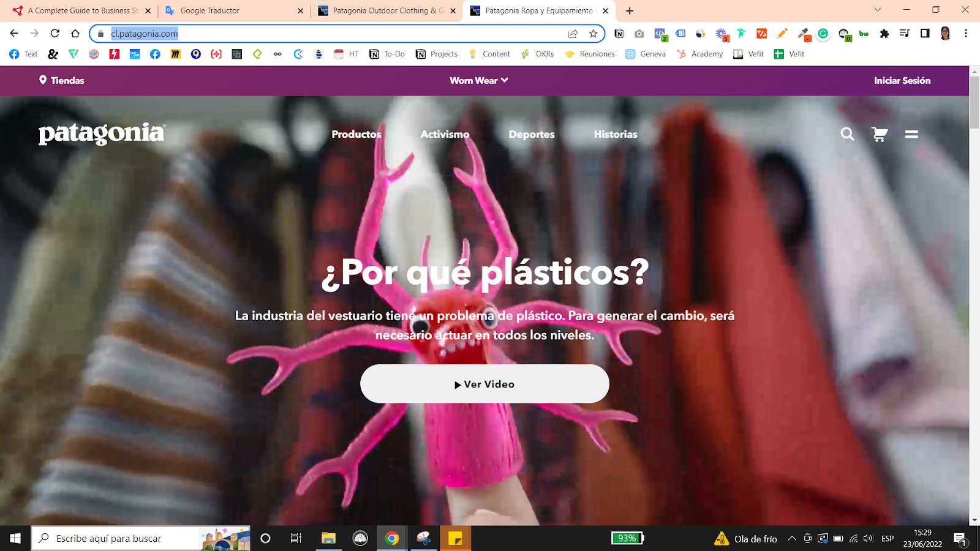Show hidden system tray icons
The width and height of the screenshot is (980, 551).
(791, 538)
